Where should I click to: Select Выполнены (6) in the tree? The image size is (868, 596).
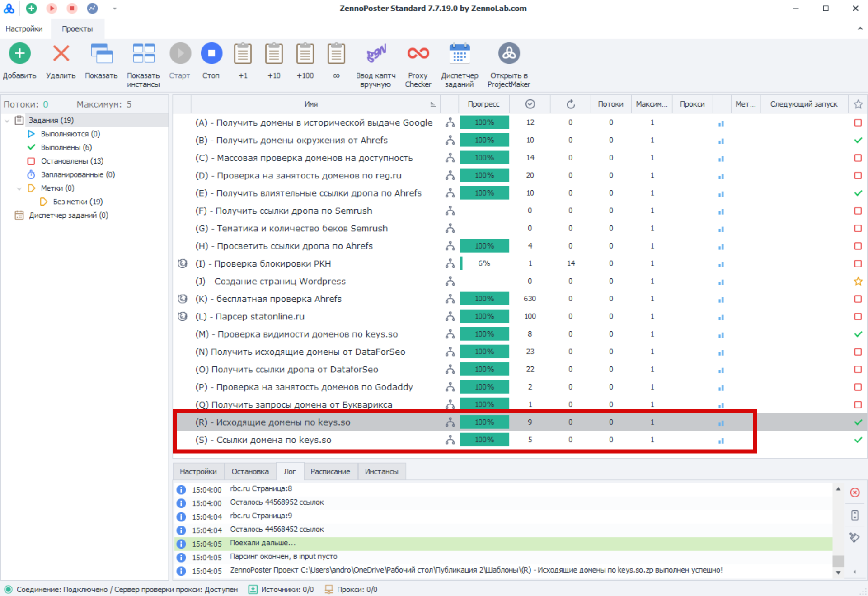(66, 147)
